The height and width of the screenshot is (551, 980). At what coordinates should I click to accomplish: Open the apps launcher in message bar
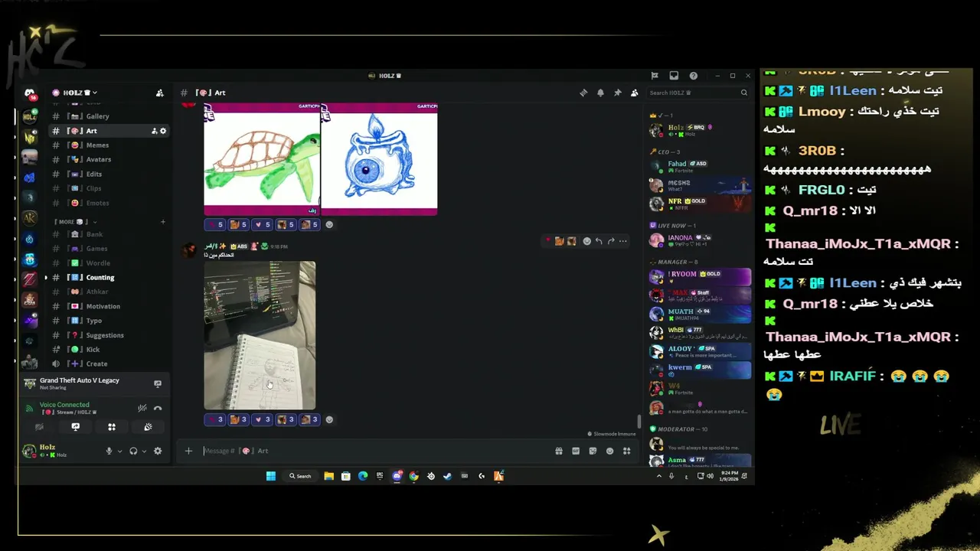pos(626,451)
